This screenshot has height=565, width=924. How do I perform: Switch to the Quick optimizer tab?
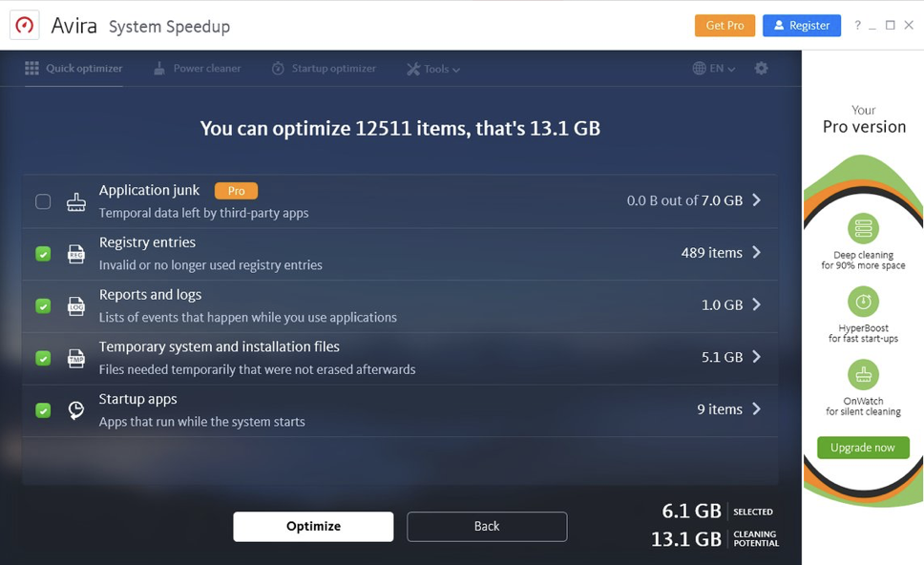[x=73, y=69]
